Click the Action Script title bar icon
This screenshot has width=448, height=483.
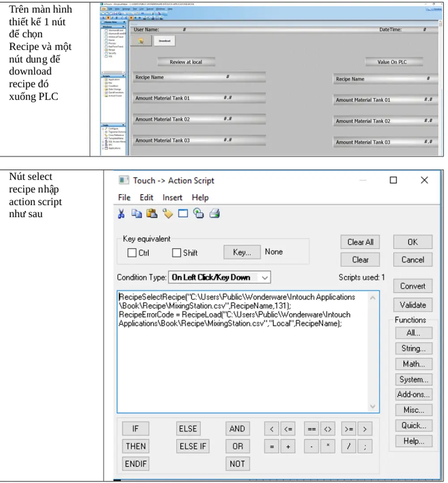(124, 180)
